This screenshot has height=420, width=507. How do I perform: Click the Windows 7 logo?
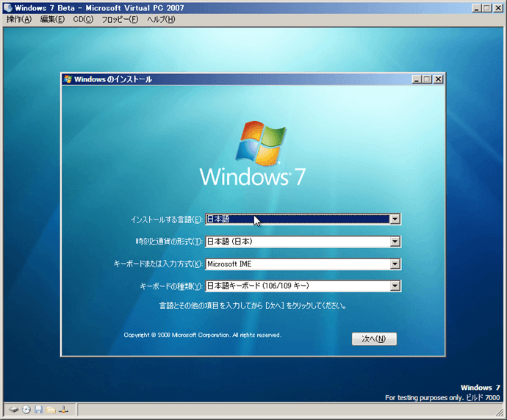(252, 153)
